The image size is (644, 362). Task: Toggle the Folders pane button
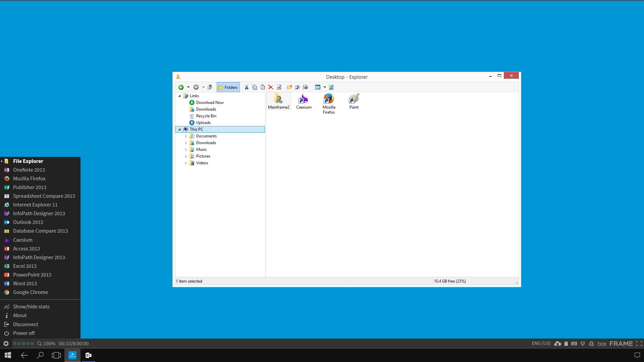click(228, 87)
